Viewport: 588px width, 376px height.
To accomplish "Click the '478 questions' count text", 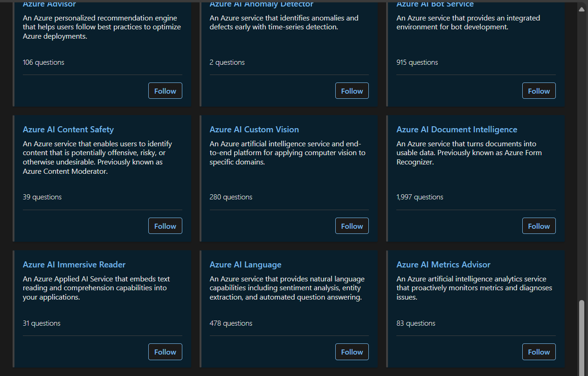I will coord(231,323).
